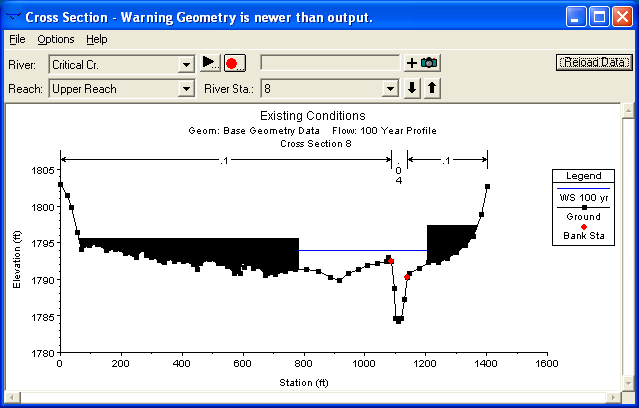Click the horizontal scrollbar at window bottom
This screenshot has height=408, width=639.
(x=320, y=399)
